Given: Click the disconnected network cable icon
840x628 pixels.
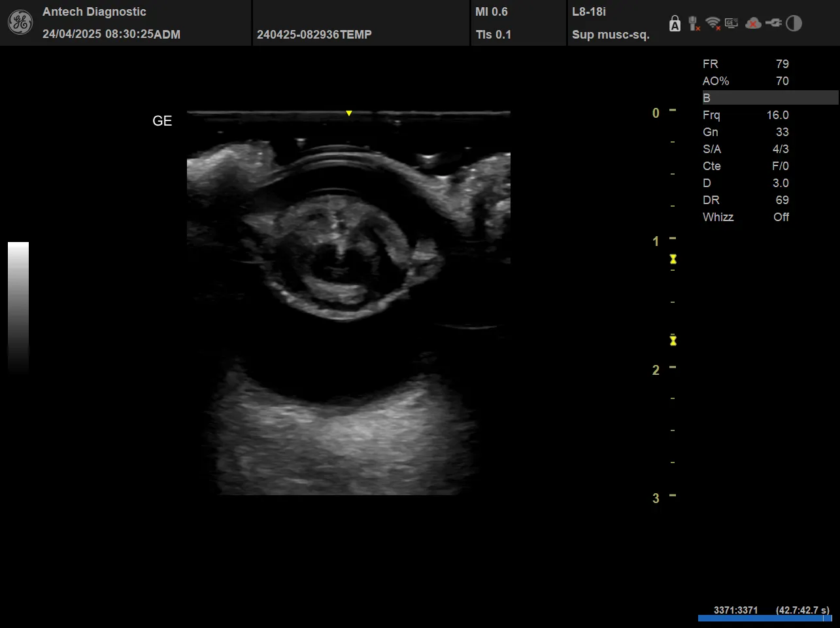Looking at the screenshot, I should [x=694, y=24].
